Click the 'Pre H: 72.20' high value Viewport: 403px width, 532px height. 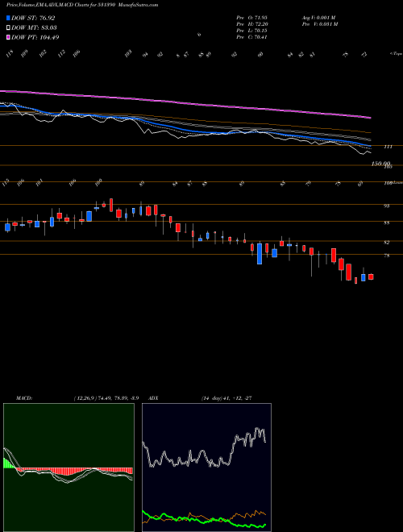[252, 24]
